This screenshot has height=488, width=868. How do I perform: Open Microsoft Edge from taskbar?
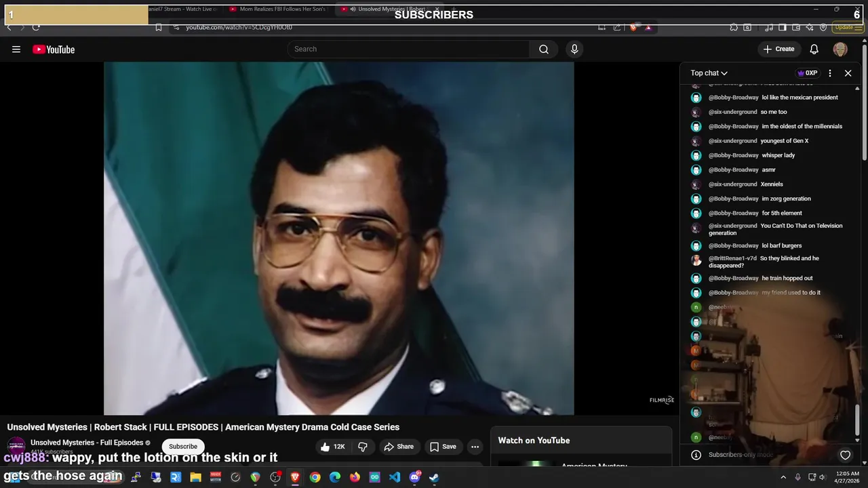(335, 477)
